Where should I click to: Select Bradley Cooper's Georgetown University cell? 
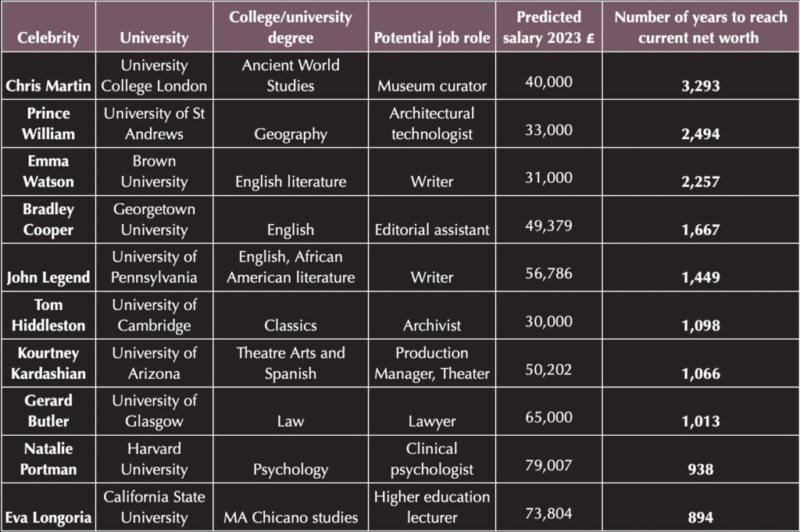pyautogui.click(x=155, y=220)
